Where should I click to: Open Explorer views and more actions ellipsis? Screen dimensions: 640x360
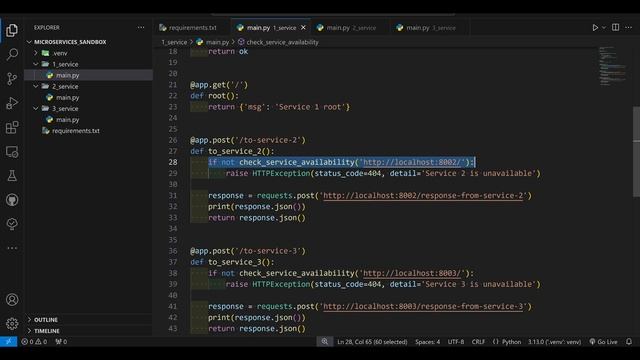(141, 27)
